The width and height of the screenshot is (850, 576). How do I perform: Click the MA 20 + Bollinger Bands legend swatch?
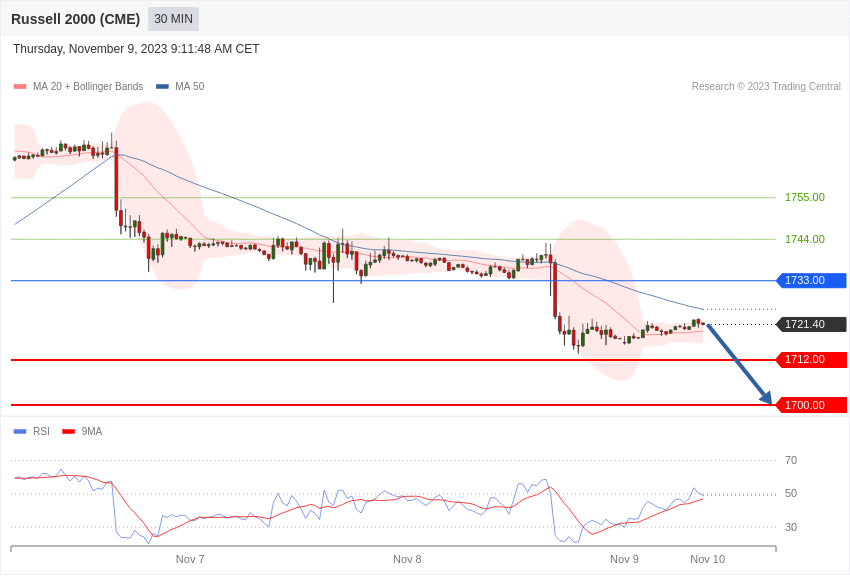[x=20, y=86]
